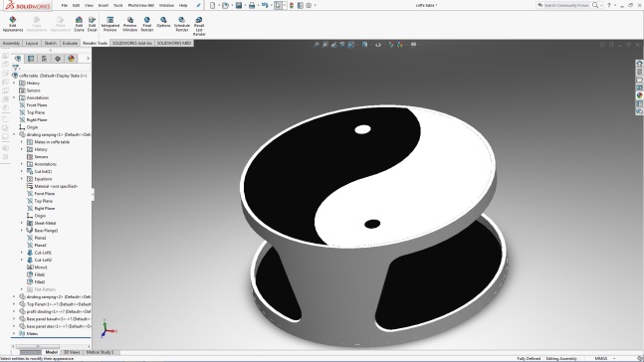Open the Preview Window render tool
Image resolution: width=644 pixels, height=362 pixels.
129,24
